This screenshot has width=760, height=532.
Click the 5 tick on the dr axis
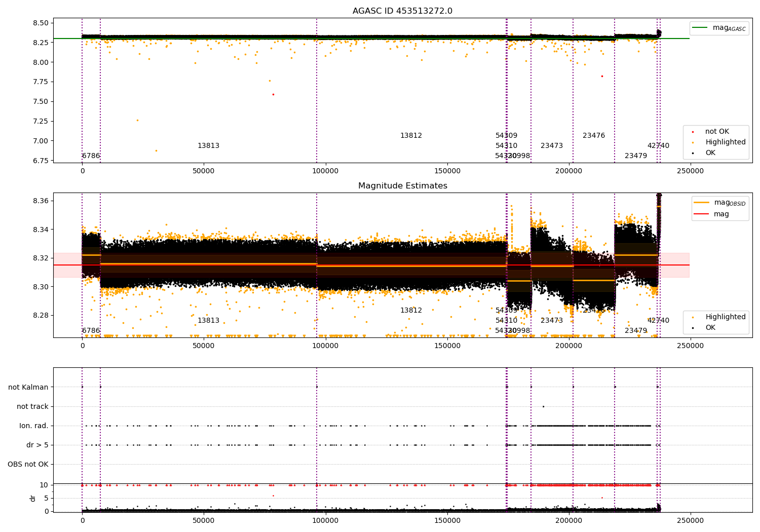point(46,499)
